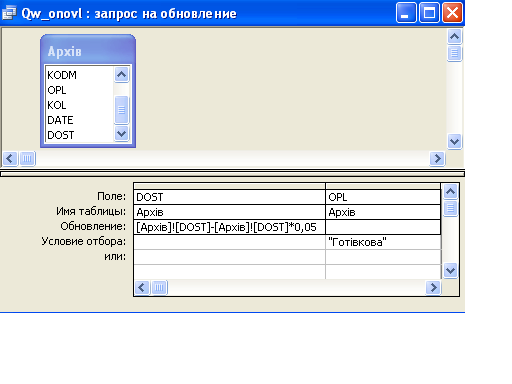Click up arrow of table pane vertical scrollbar
512x384 pixels.
coord(455,37)
